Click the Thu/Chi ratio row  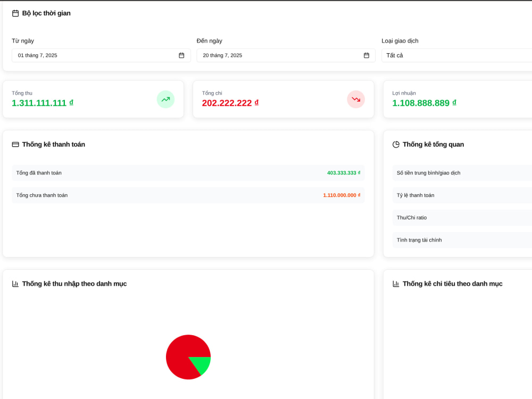point(462,218)
